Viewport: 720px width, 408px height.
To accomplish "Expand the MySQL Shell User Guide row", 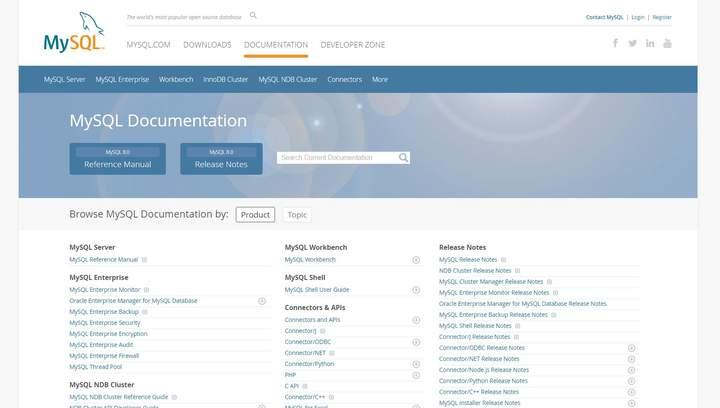I will [x=416, y=290].
